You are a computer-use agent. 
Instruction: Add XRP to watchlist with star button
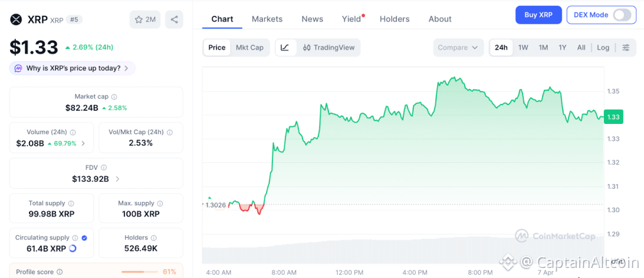(145, 19)
